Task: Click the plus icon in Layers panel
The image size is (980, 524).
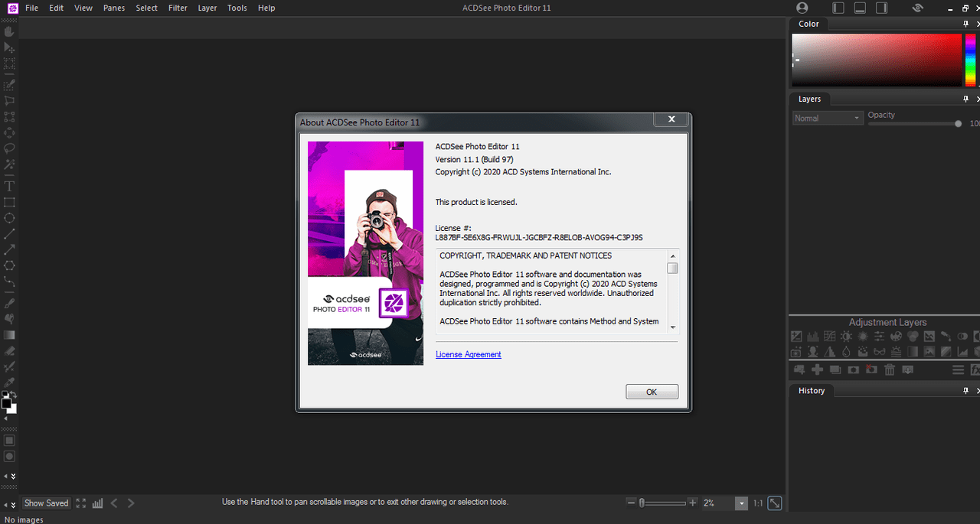Action: pos(817,369)
